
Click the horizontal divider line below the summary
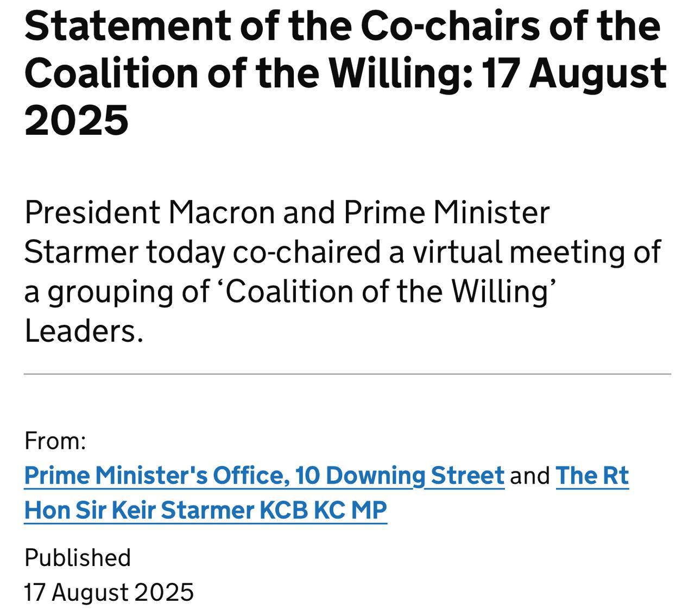click(347, 374)
